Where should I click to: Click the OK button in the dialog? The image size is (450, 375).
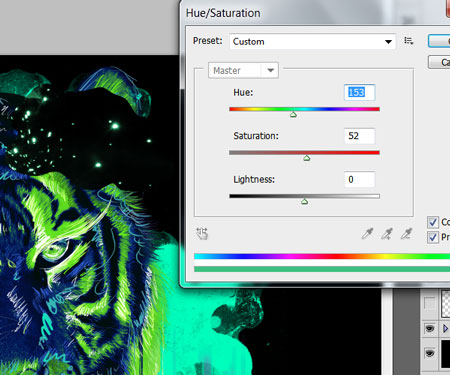[x=439, y=41]
